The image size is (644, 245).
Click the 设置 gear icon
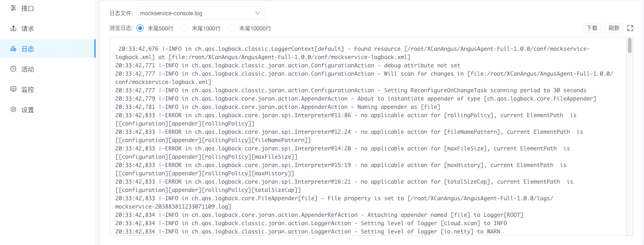click(x=13, y=110)
